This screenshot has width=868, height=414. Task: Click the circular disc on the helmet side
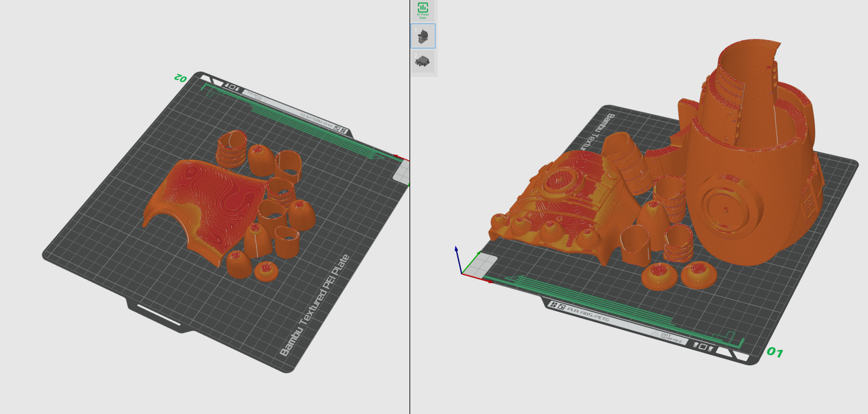(x=725, y=203)
